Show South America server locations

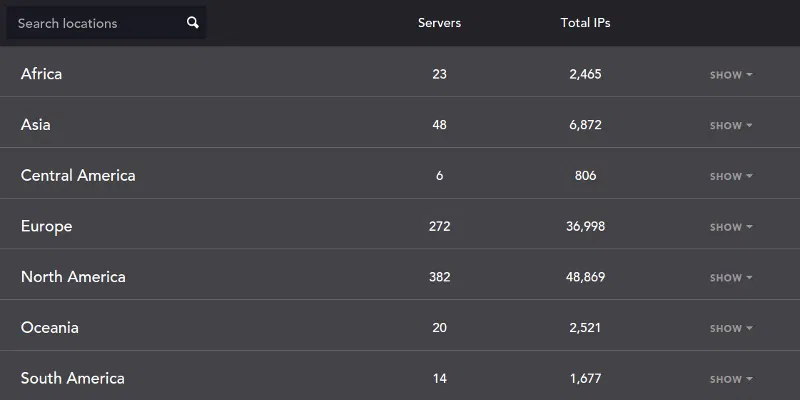pyautogui.click(x=731, y=380)
